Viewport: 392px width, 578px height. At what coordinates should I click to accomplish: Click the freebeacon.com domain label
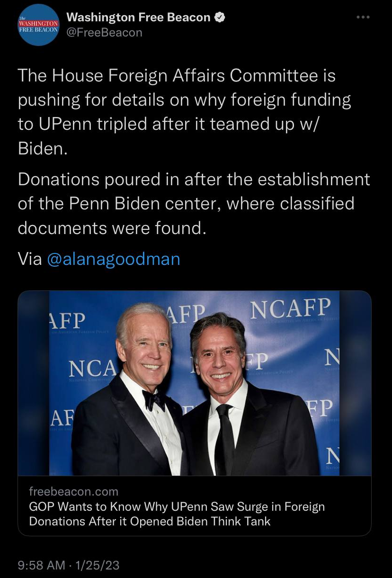73,491
